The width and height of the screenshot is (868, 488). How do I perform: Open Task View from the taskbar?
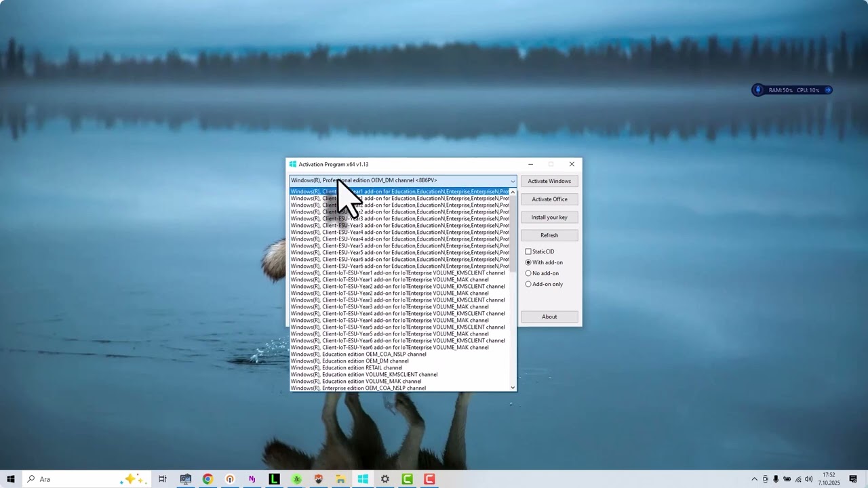[163, 479]
